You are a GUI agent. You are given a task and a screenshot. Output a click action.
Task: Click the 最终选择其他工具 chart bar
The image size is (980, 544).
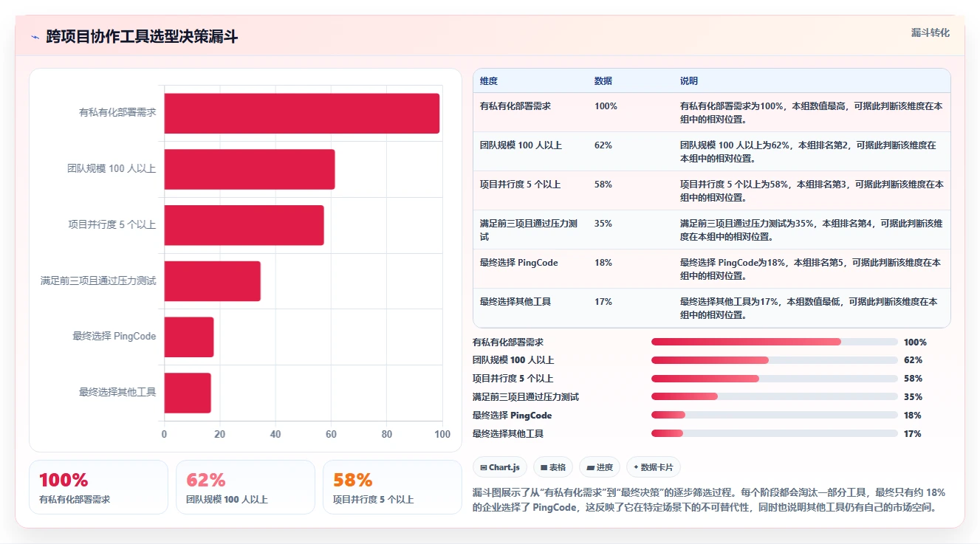[188, 393]
